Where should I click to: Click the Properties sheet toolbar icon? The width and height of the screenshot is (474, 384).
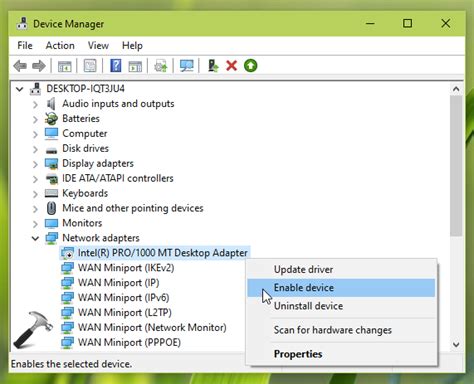[x=90, y=66]
